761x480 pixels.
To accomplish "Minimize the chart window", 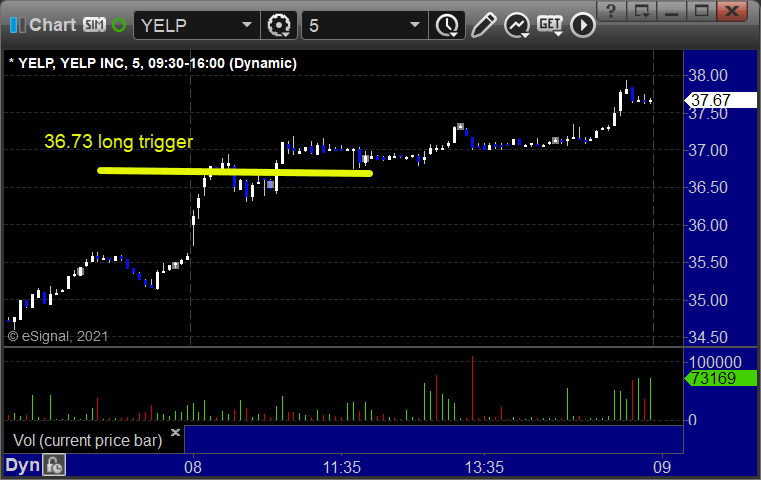I will [x=671, y=10].
